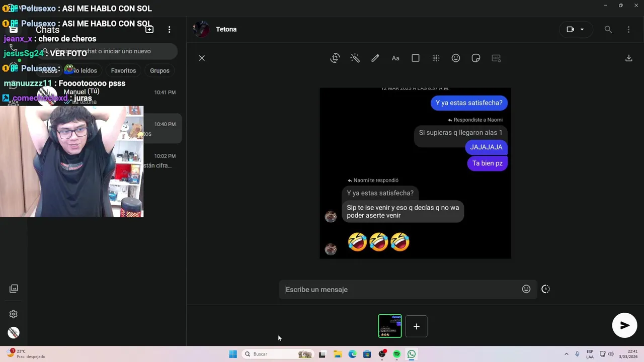Image resolution: width=644 pixels, height=362 pixels.
Task: Click WhatsApp icon on taskbar
Action: [412, 354]
